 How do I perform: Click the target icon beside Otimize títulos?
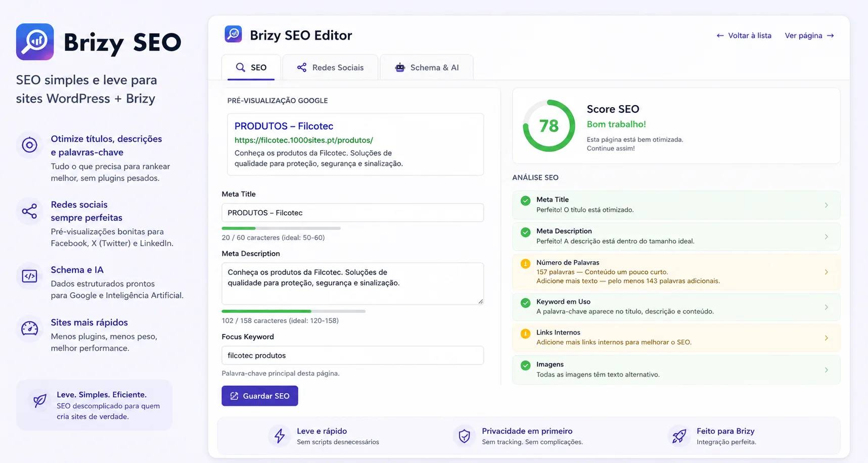click(29, 145)
